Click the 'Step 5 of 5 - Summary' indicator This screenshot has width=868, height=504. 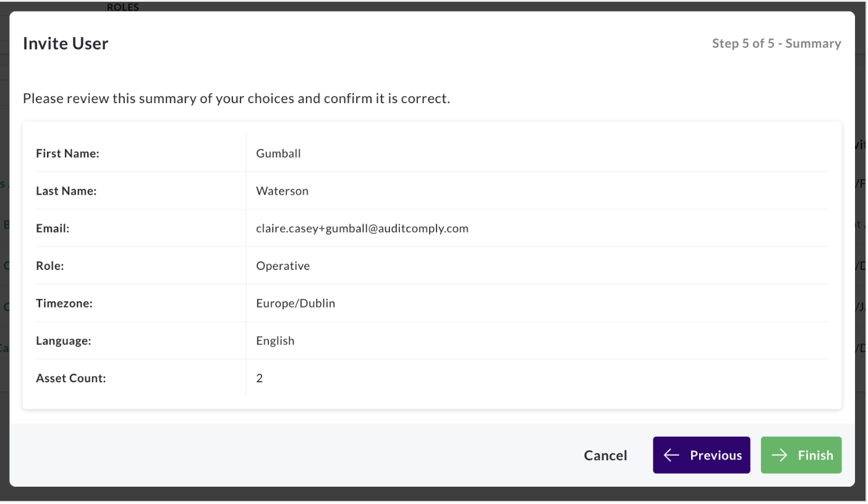[x=777, y=43]
